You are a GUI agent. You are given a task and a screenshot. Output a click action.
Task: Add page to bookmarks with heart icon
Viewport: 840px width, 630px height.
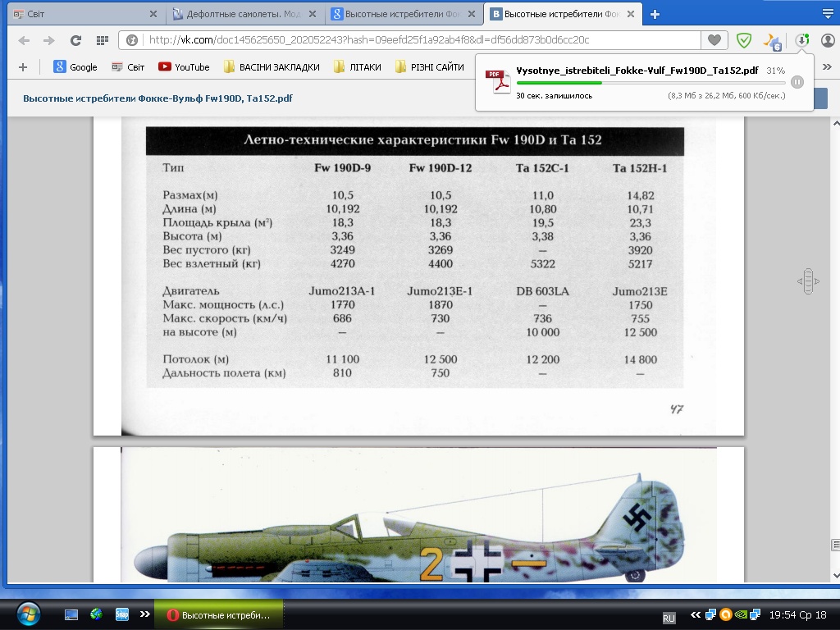714,39
